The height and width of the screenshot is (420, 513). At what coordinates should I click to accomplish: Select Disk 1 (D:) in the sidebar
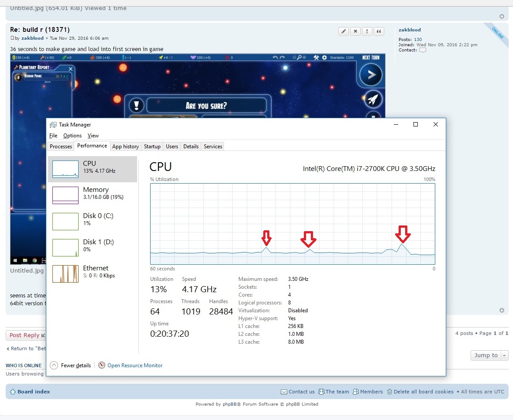tap(93, 247)
